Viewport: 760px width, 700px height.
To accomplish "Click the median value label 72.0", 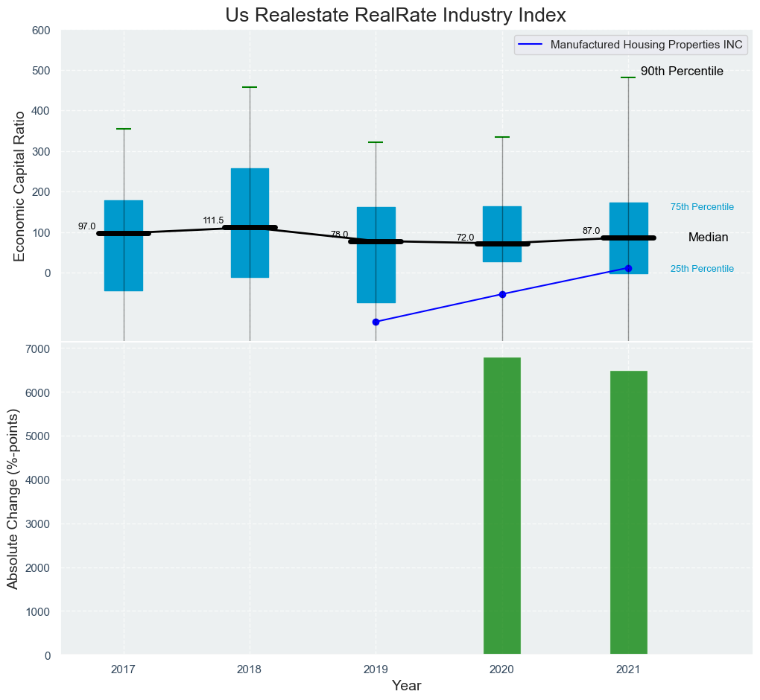I will [465, 238].
